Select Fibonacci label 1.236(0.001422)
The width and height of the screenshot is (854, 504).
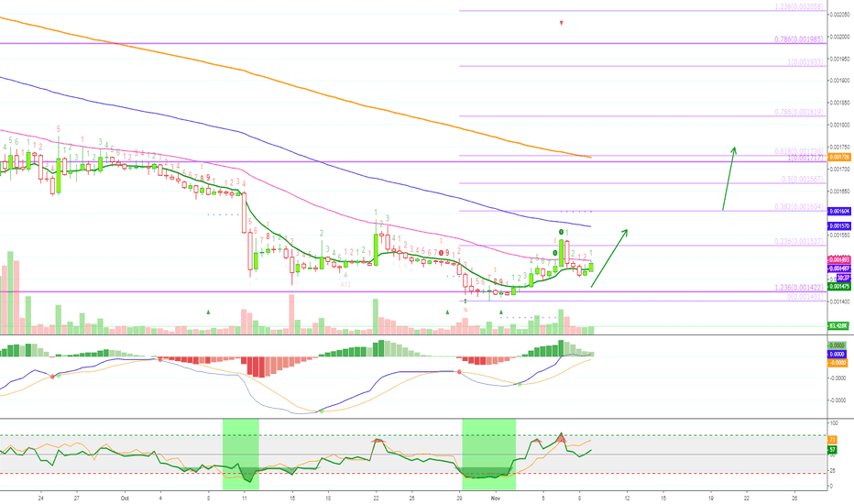[x=799, y=288]
